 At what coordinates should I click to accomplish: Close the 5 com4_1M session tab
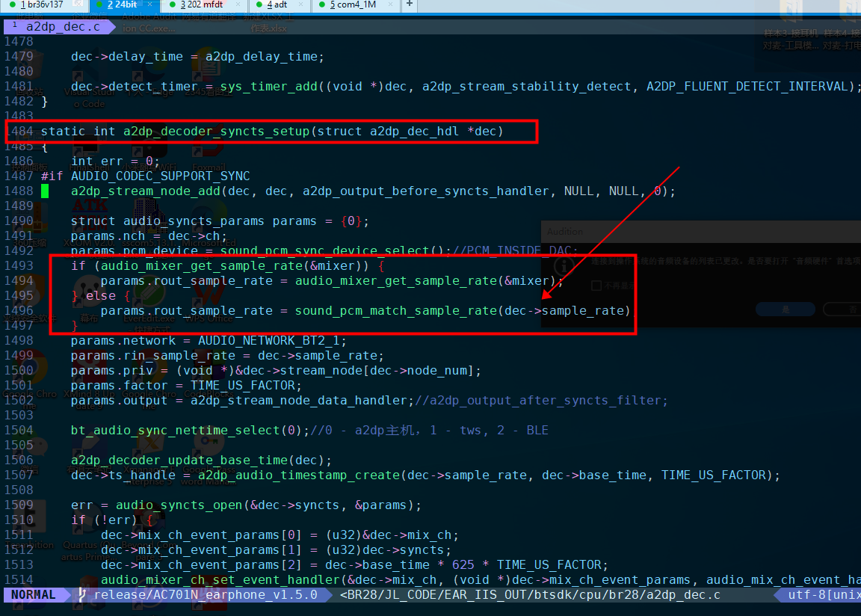coord(390,4)
